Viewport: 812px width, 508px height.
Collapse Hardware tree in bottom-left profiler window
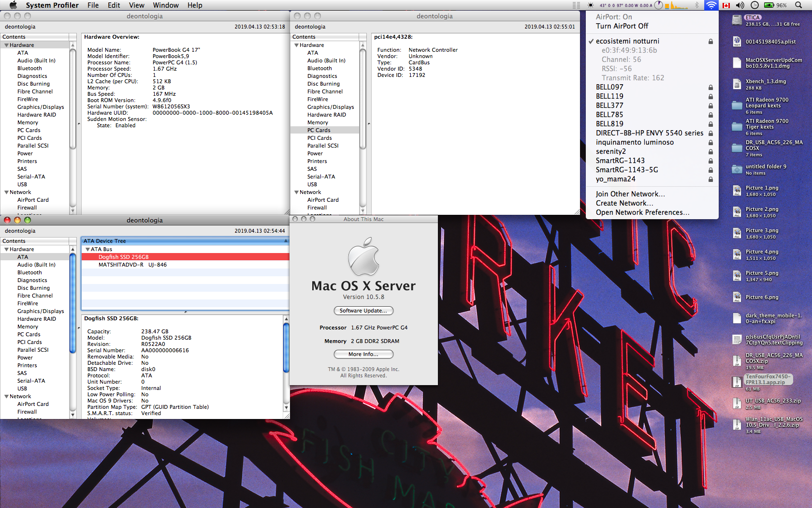point(6,249)
